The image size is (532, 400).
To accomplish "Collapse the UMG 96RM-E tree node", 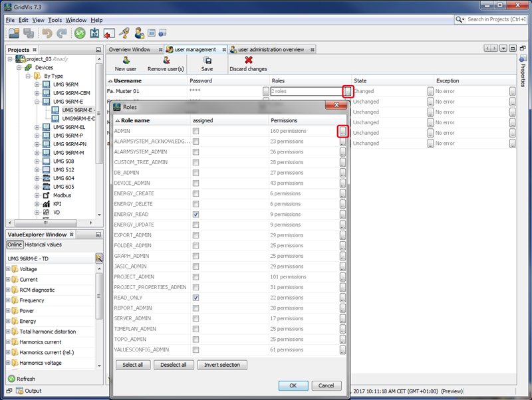I will [37, 102].
